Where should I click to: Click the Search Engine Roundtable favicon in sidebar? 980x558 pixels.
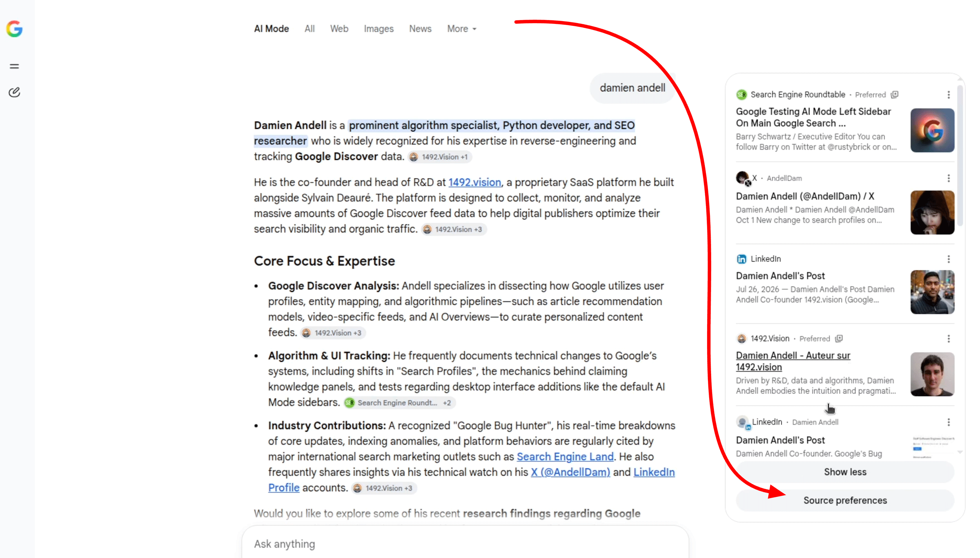click(x=741, y=94)
